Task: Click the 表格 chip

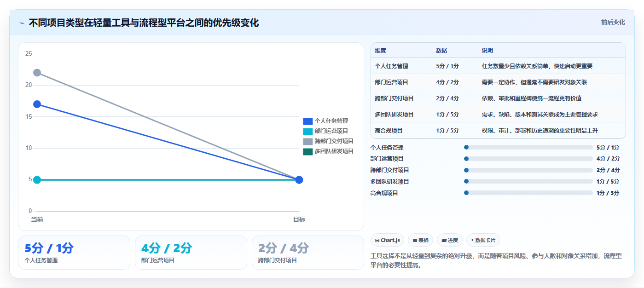Action: coord(421,240)
